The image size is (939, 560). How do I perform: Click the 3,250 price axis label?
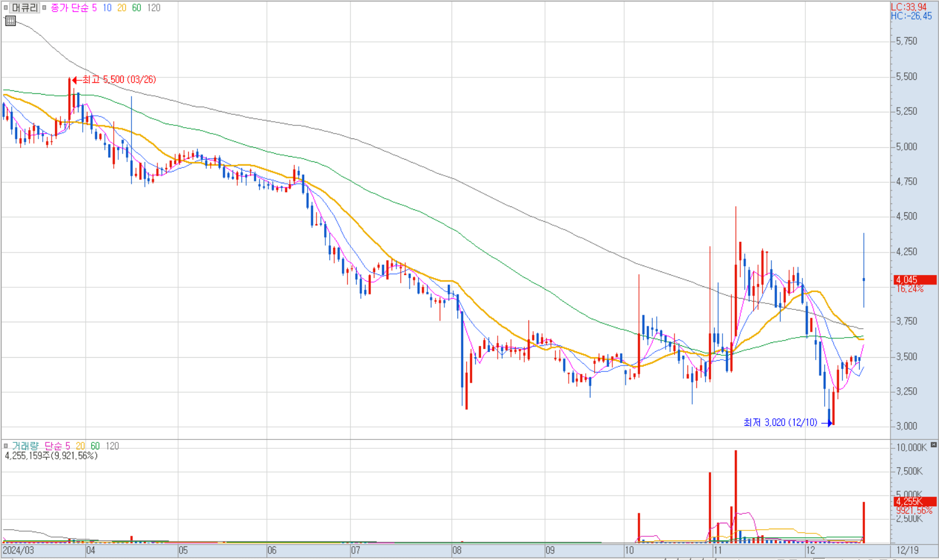pos(906,391)
